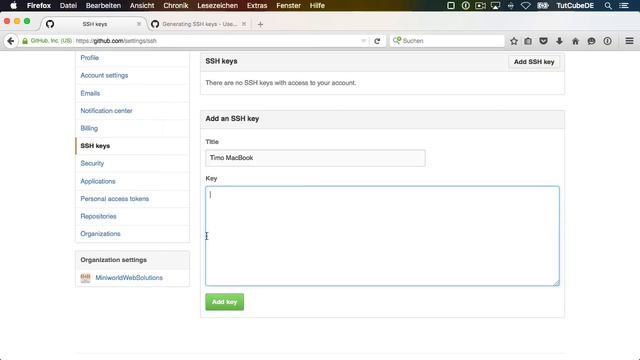The image size is (640, 360).
Task: Open the Lesezeichen menu
Action: click(218, 5)
